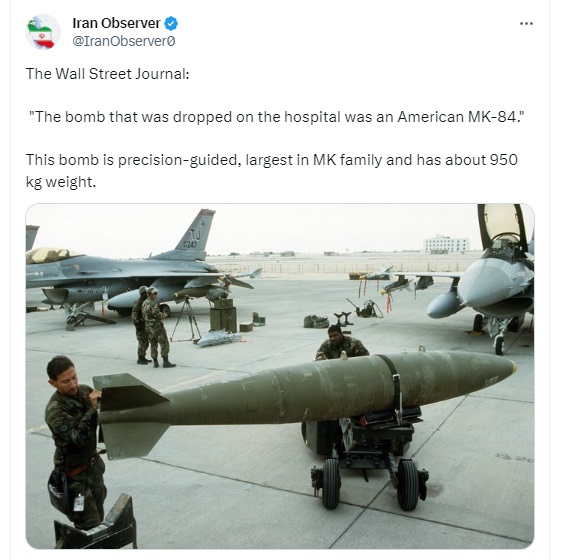The image size is (566, 560).
Task: Open the Iran Observer display name link
Action: tap(116, 23)
